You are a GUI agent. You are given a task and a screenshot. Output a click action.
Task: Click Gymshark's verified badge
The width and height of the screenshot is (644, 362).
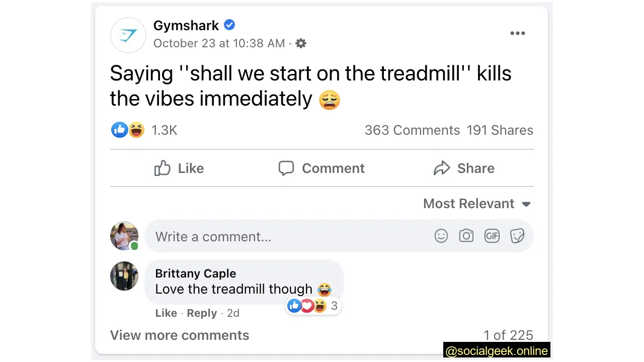229,25
